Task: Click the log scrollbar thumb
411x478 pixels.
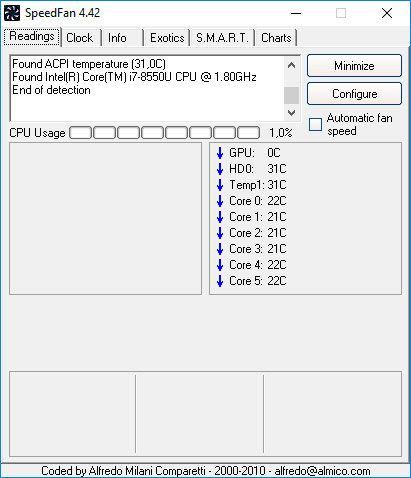Action: coord(291,95)
